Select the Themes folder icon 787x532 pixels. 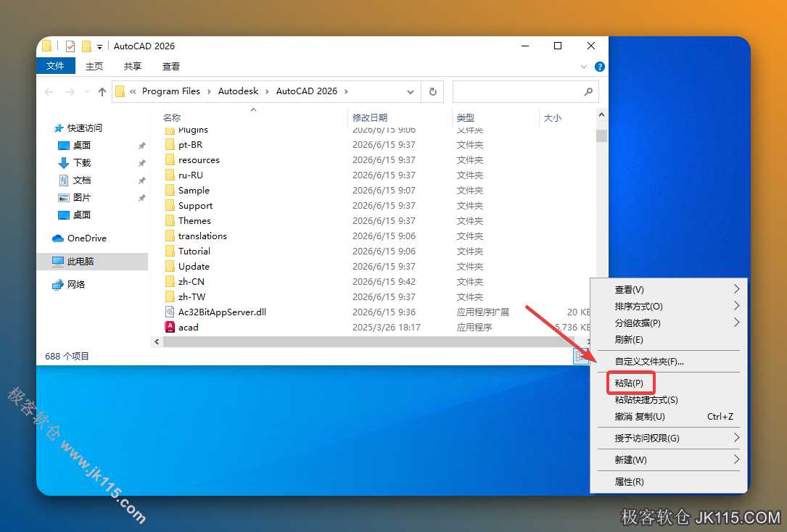(x=170, y=220)
